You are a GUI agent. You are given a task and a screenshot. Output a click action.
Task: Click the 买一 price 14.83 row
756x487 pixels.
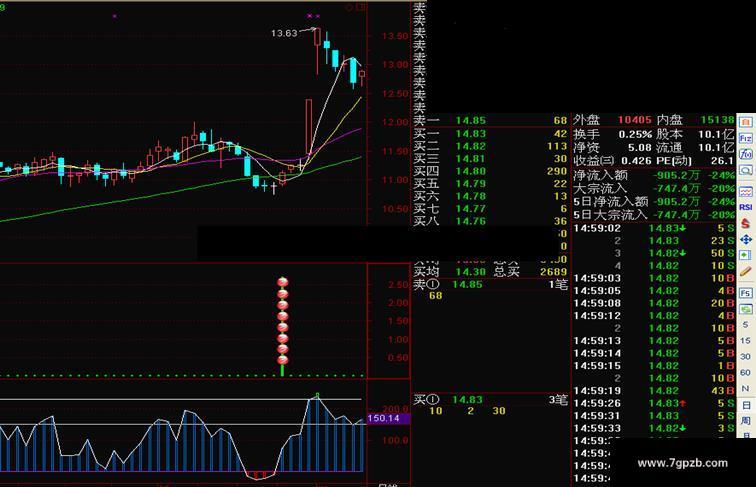490,134
